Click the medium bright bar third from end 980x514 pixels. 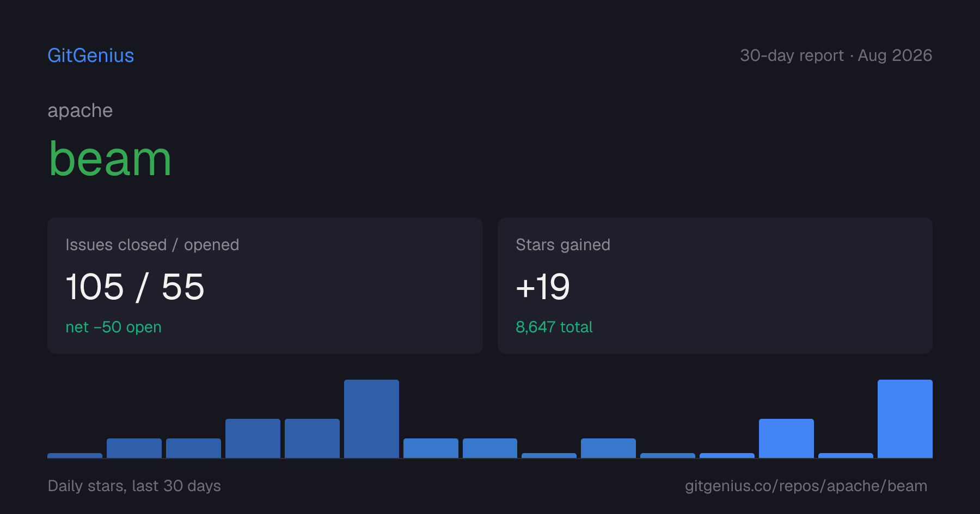[x=786, y=438]
